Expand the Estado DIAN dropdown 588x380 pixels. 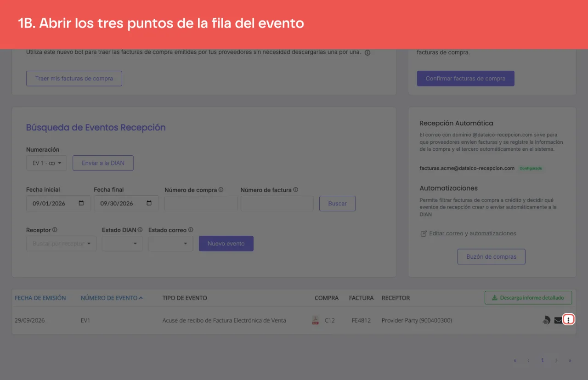click(122, 244)
